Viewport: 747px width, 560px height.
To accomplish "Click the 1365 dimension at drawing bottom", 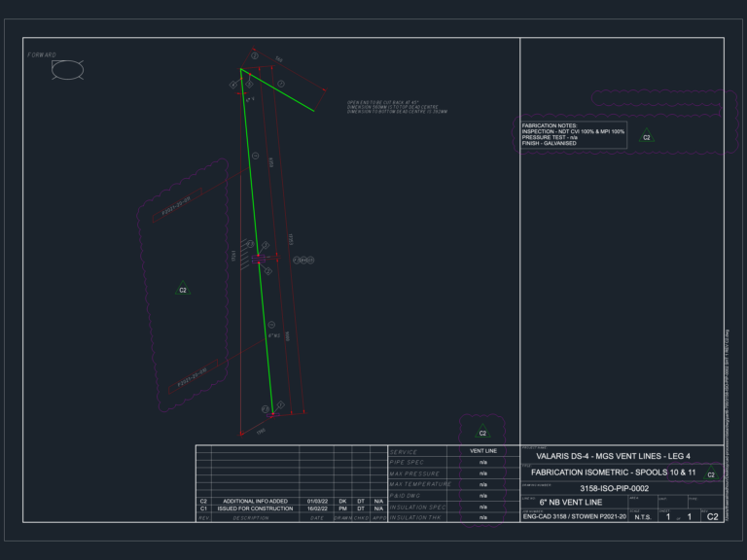I will [x=261, y=431].
